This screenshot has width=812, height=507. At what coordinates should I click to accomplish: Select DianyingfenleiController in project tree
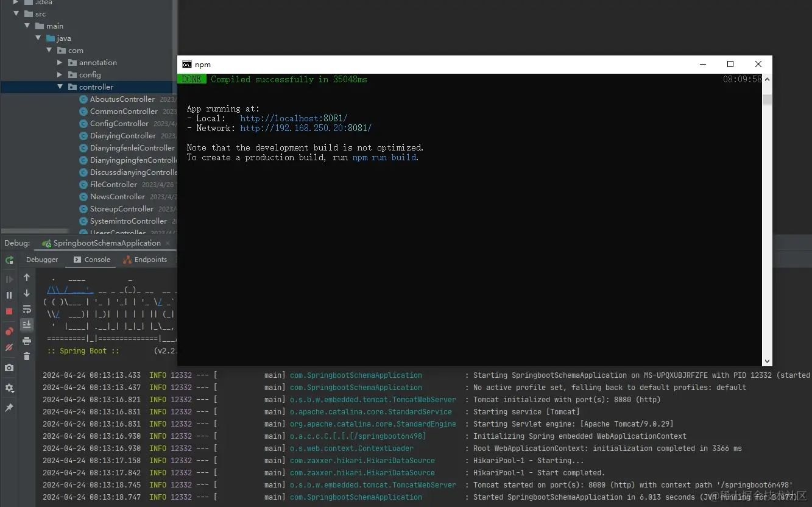tap(132, 148)
